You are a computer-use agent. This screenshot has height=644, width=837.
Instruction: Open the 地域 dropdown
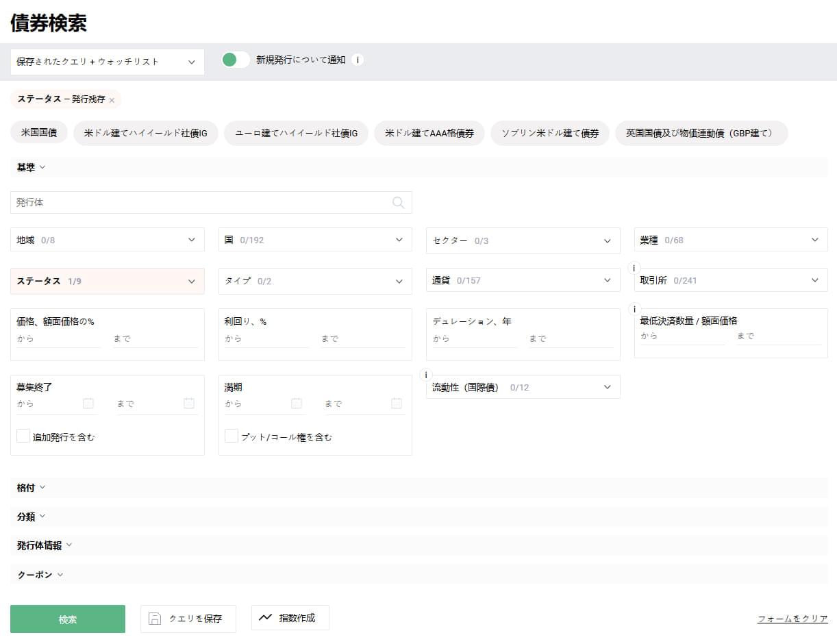[x=108, y=240]
